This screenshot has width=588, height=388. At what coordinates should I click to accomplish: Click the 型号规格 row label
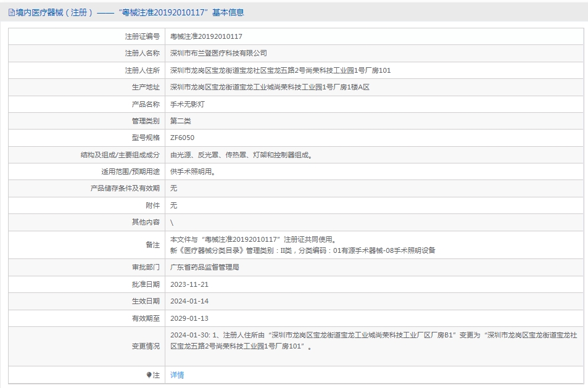click(x=146, y=138)
